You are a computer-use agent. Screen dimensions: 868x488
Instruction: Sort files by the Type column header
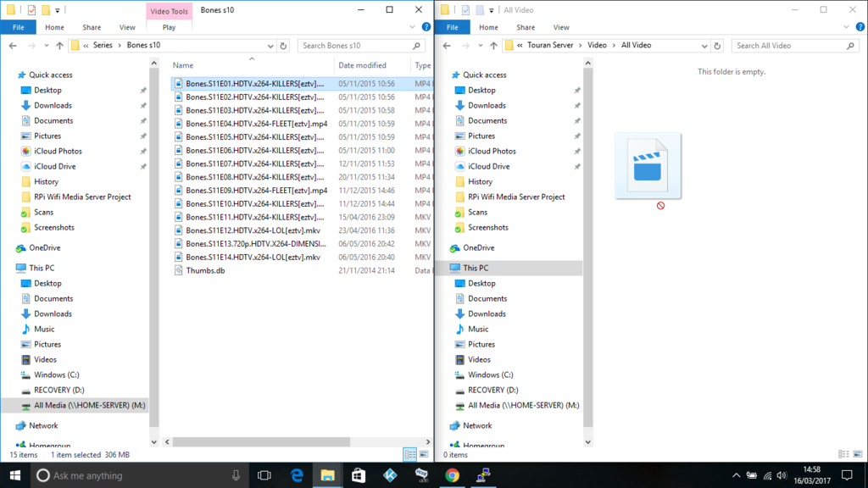422,65
